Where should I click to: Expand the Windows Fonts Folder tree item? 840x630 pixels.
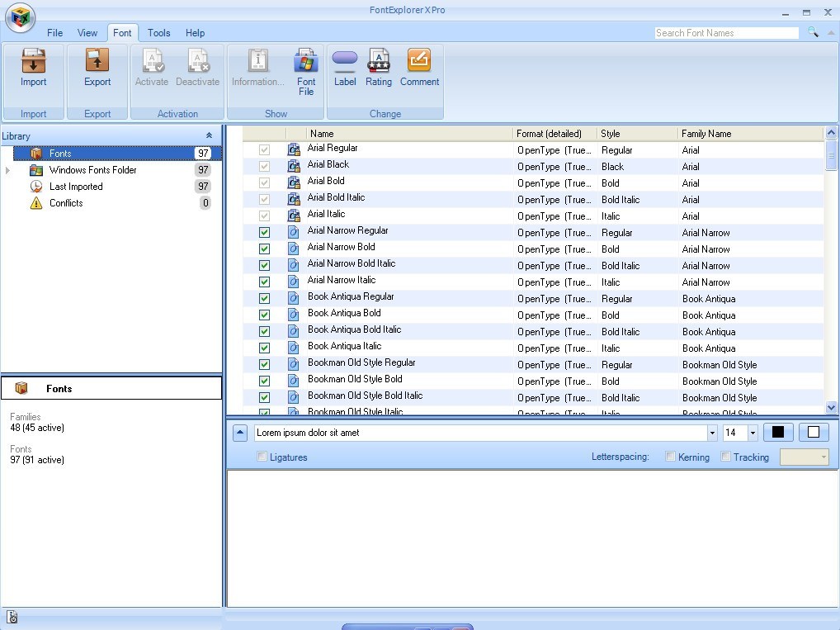coord(7,169)
